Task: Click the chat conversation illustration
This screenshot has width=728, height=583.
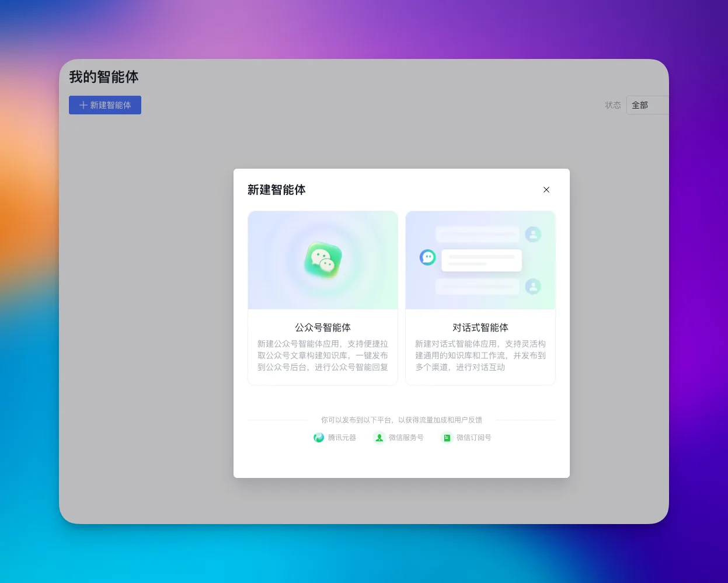Action: pyautogui.click(x=480, y=260)
